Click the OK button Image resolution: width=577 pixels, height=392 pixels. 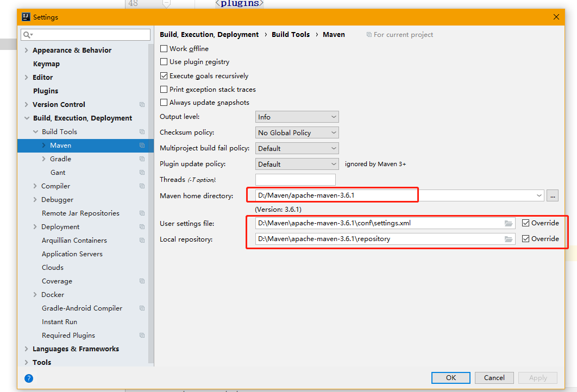tap(451, 378)
